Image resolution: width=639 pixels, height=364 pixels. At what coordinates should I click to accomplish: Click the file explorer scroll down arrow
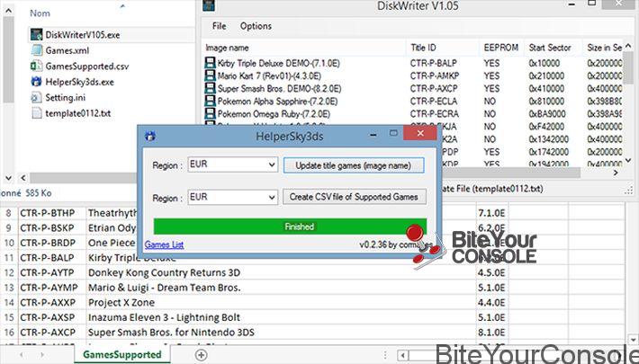pos(8,178)
